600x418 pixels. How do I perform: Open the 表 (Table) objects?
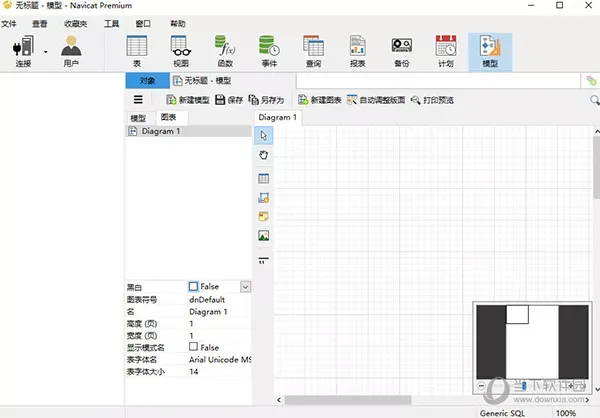click(137, 51)
